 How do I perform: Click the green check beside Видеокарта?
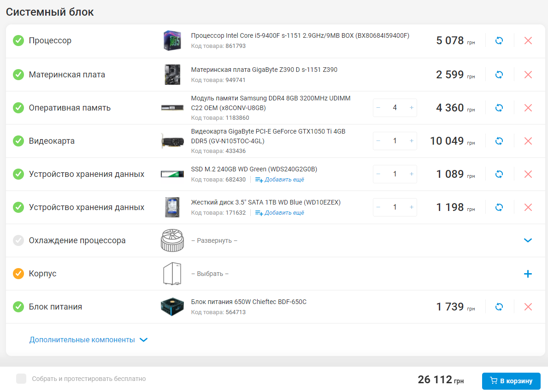pos(18,141)
